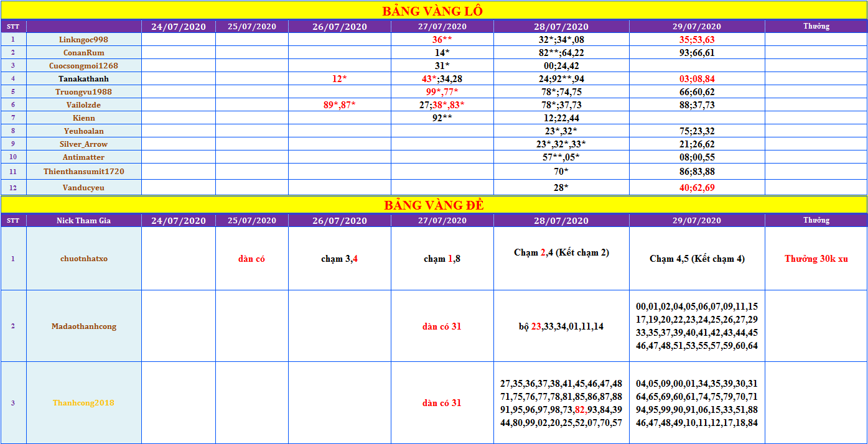
Task: Click the 88;37,73 cell for Vailolzde
Action: click(x=697, y=105)
